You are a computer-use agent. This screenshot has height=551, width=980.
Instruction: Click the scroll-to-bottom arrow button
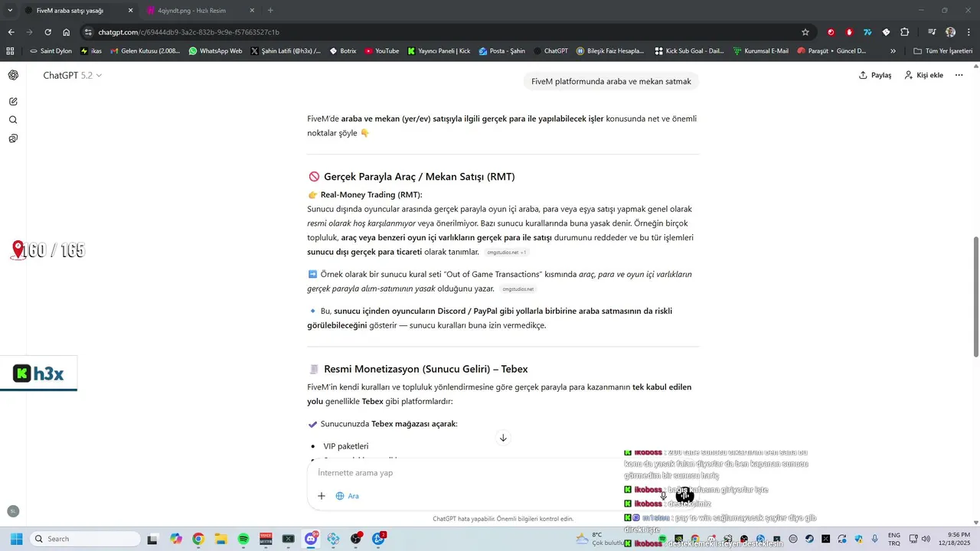(x=503, y=438)
